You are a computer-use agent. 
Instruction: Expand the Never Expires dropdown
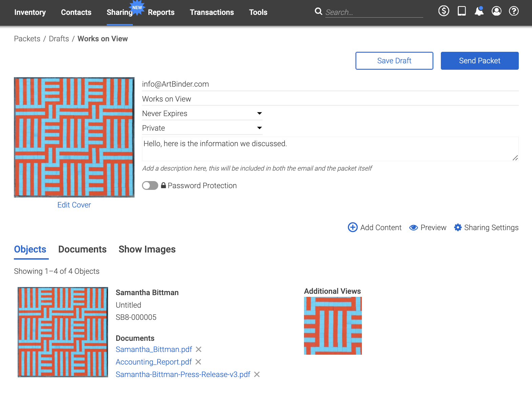click(x=202, y=113)
